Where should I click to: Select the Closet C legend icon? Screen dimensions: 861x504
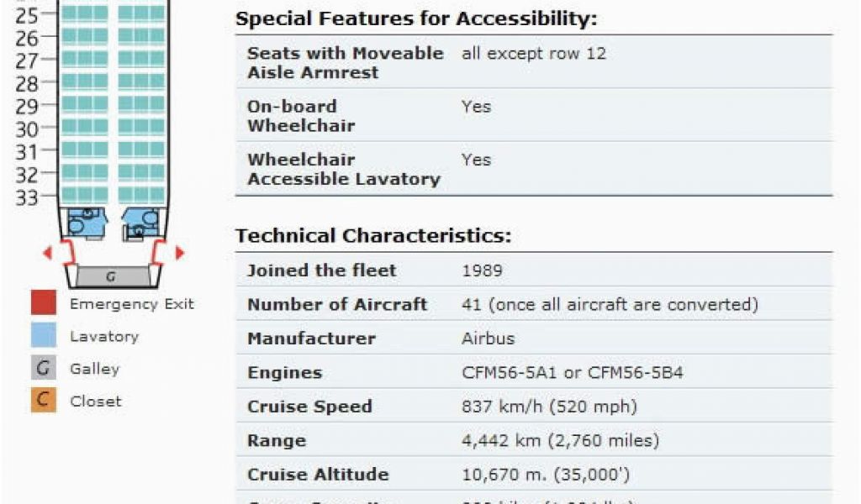(44, 400)
